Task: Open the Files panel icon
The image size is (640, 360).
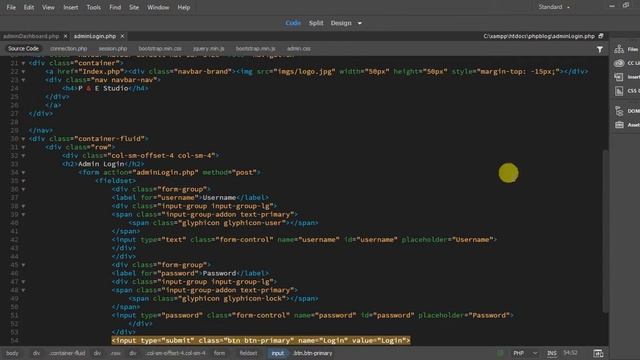Action: coord(619,49)
